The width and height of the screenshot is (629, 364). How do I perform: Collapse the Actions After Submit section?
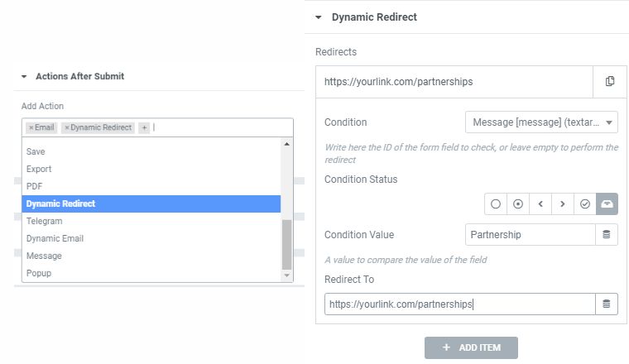point(25,76)
